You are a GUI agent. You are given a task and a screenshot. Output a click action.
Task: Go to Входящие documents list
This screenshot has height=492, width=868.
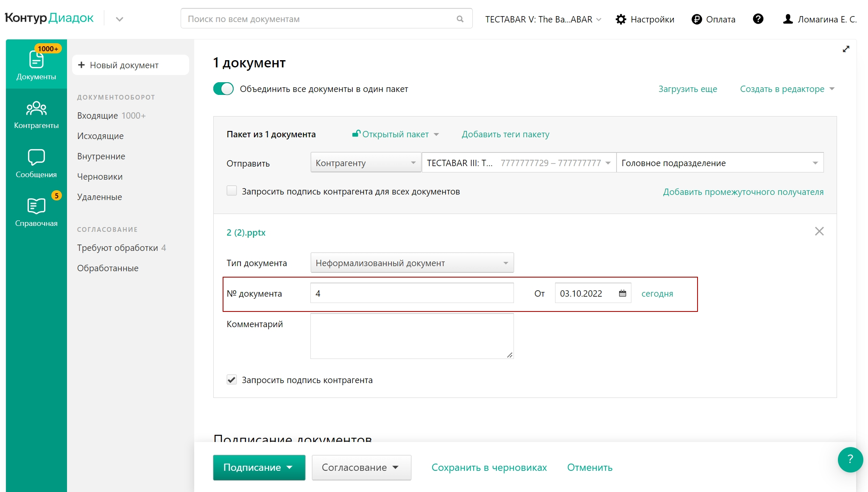[x=98, y=116]
